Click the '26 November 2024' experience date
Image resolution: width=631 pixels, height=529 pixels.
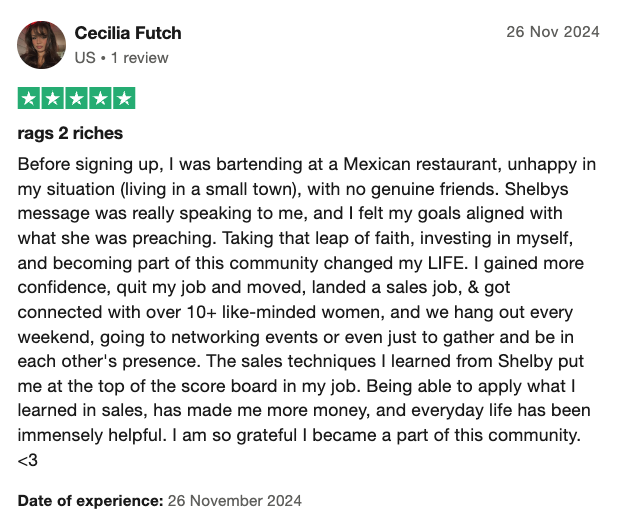tap(235, 501)
